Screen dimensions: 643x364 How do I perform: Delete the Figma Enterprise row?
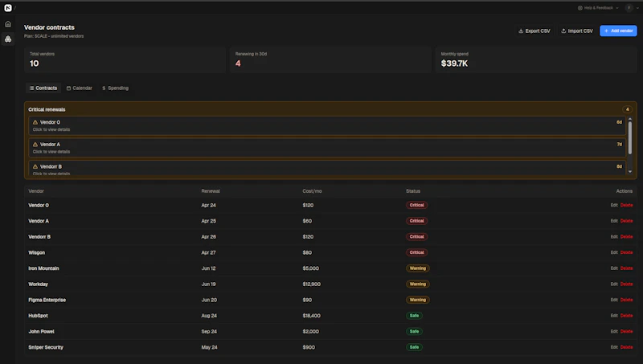click(x=626, y=300)
